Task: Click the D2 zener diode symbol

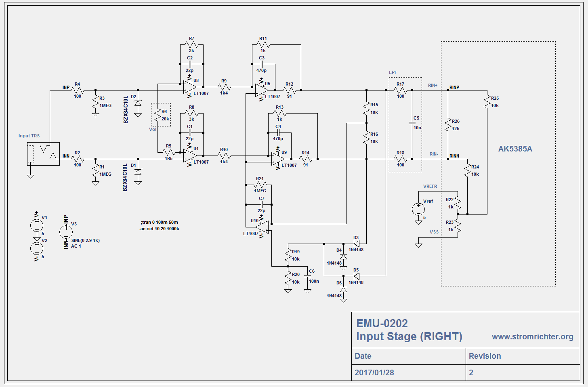Action: click(x=138, y=103)
